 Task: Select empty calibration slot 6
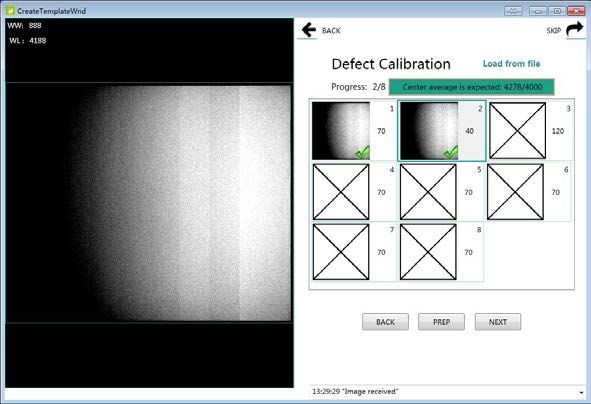pyautogui.click(x=515, y=192)
